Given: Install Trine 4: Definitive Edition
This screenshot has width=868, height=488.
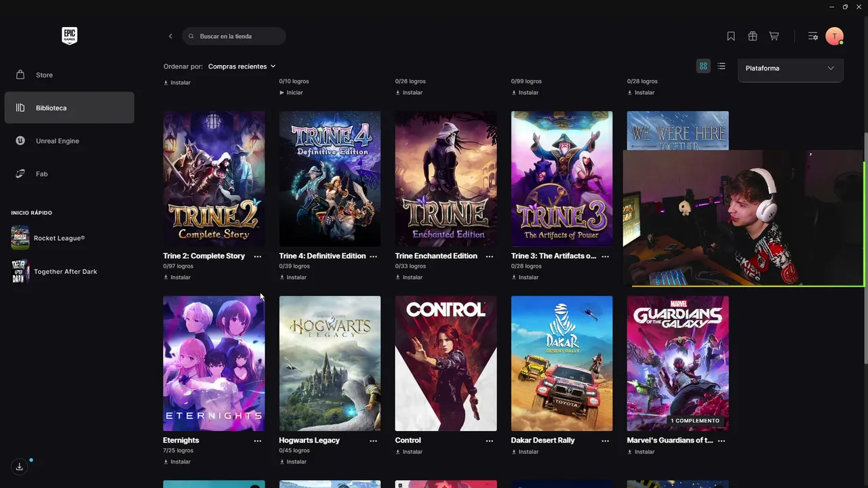Looking at the screenshot, I should coord(293,277).
